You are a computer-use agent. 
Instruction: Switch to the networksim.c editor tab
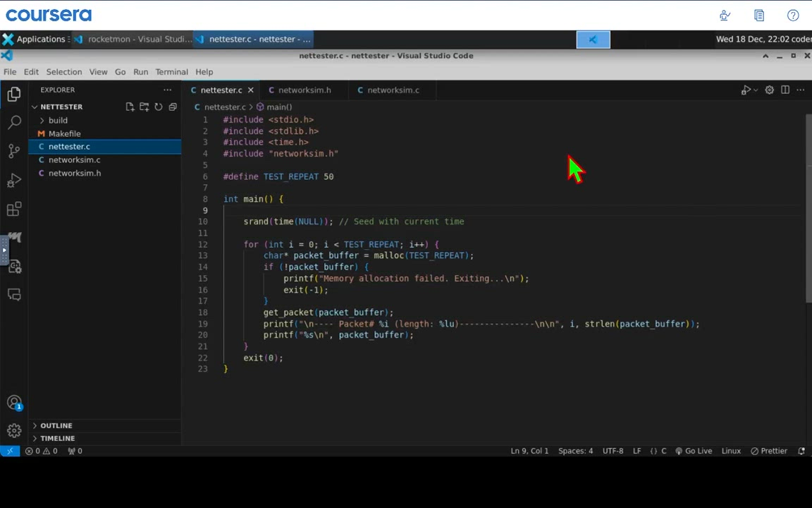tap(393, 90)
